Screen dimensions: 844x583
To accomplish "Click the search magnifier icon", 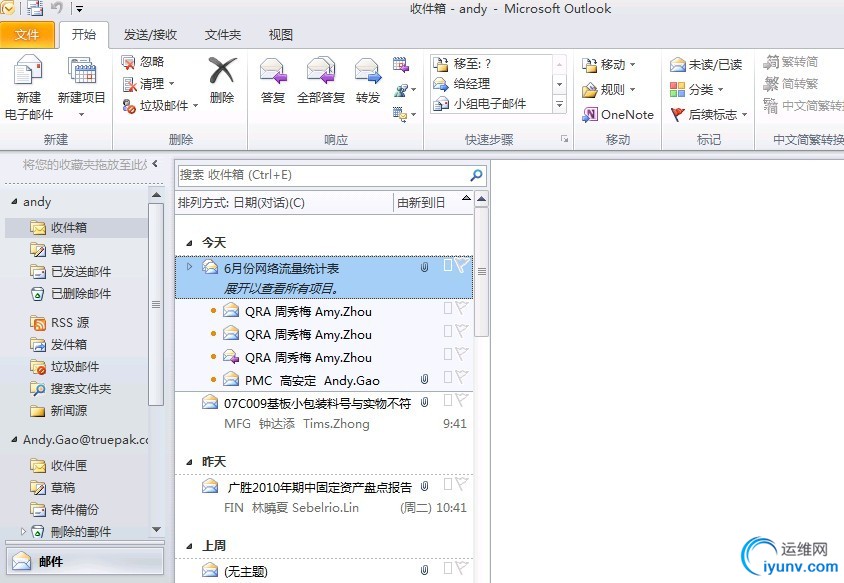I will 476,175.
